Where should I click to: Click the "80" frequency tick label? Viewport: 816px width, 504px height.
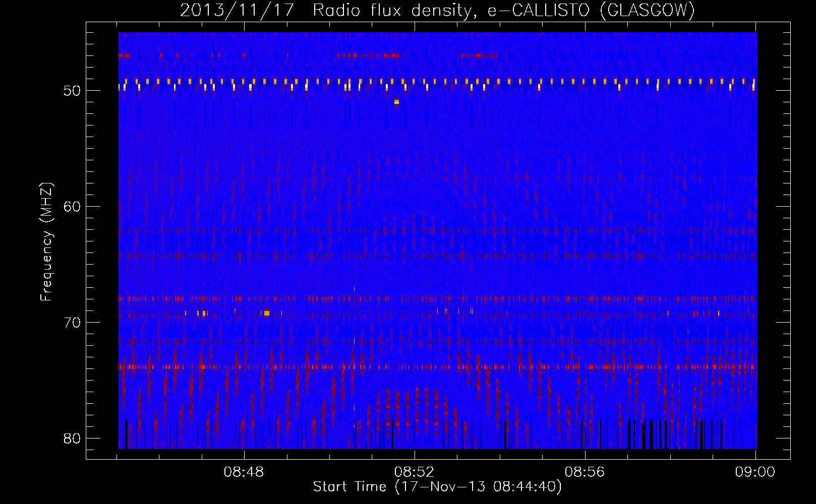[72, 438]
